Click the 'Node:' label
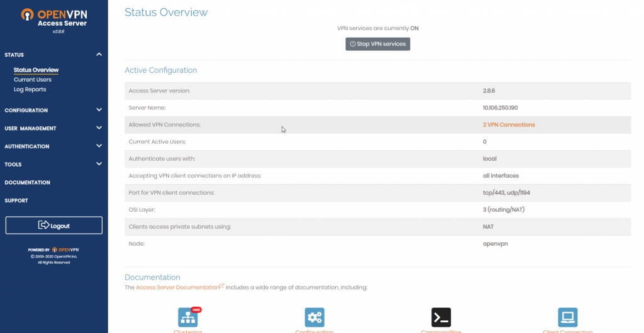Screen dimensions: 644x333 136,244
